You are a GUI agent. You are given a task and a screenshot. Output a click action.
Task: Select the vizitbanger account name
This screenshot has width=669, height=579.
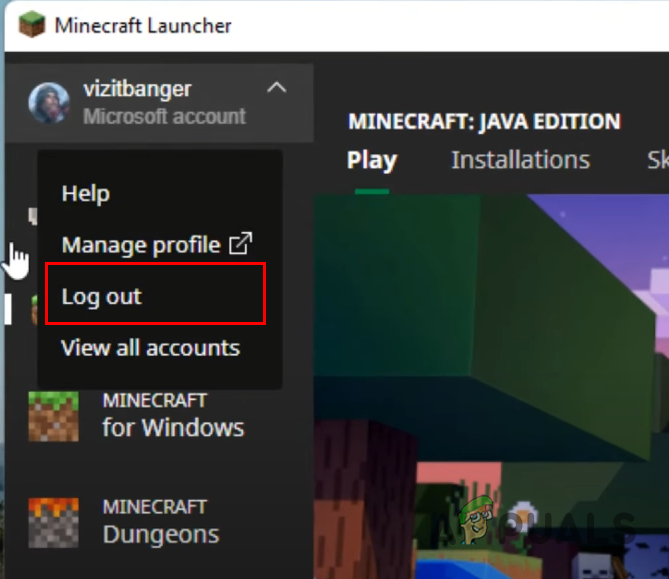pyautogui.click(x=137, y=89)
